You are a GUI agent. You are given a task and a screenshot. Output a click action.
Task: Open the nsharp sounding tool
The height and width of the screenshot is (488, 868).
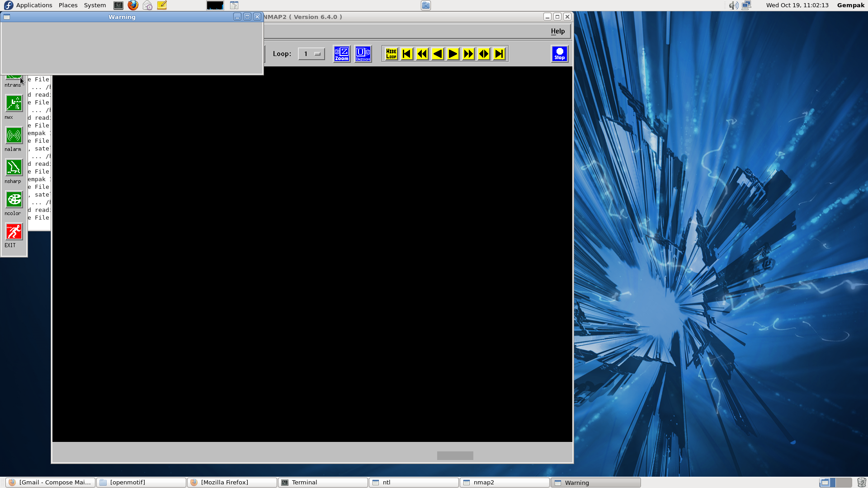(14, 168)
